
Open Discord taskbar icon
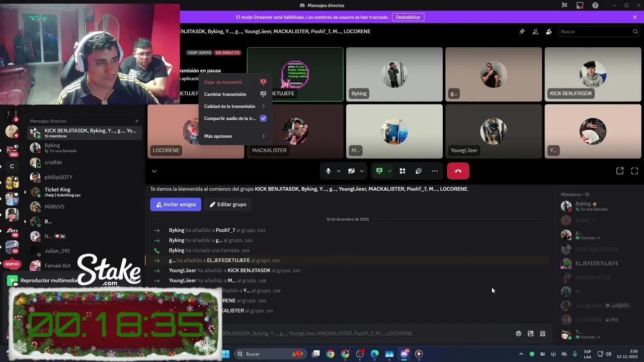tap(404, 354)
